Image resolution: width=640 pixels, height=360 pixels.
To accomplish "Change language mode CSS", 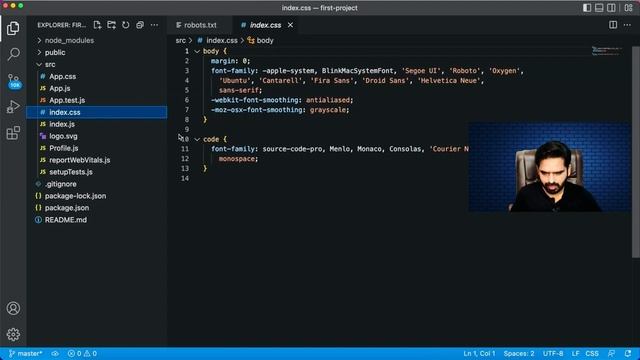I will click(592, 353).
